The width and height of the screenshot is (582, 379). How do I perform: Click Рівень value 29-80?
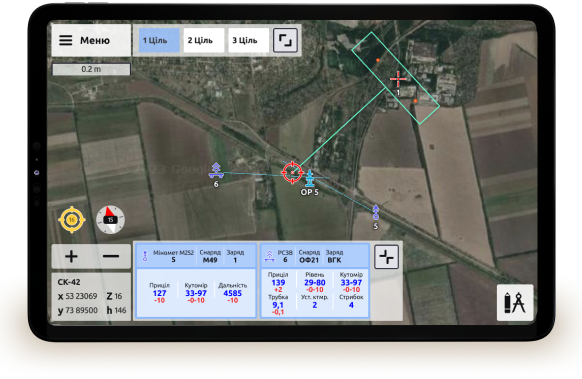(x=315, y=282)
